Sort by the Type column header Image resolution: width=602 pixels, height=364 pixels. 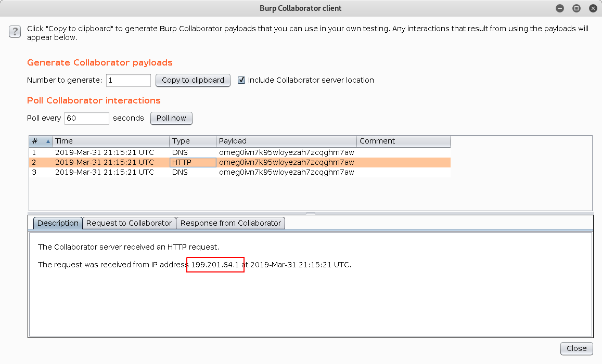(x=193, y=141)
